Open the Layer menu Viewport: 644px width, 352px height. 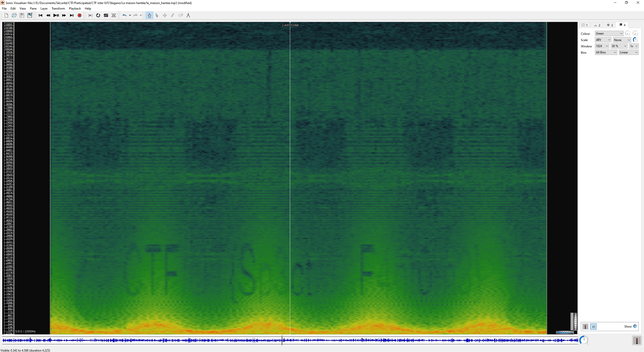point(44,9)
